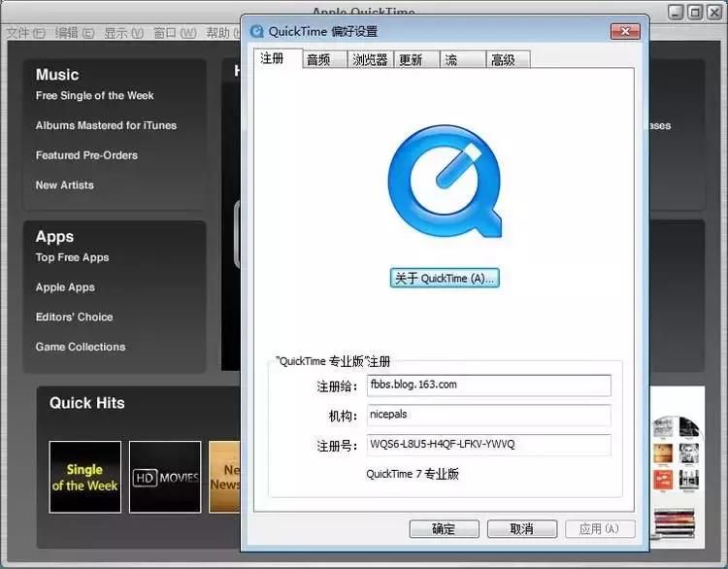Close the QuickTime 偏好设置 dialog
The image size is (728, 569).
(625, 32)
